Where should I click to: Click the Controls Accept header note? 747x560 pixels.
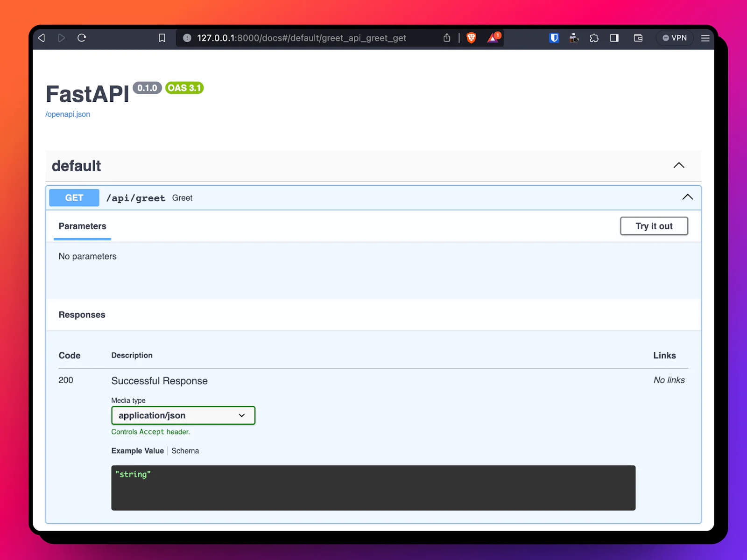150,432
